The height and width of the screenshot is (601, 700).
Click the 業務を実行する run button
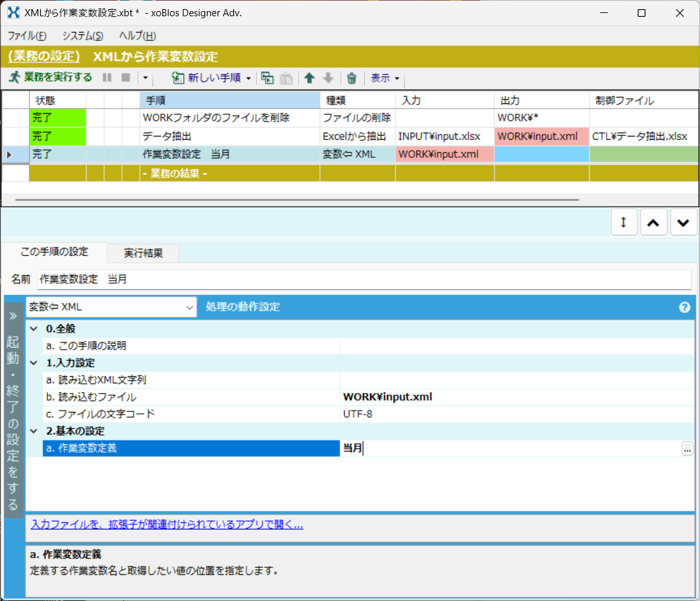pos(51,78)
